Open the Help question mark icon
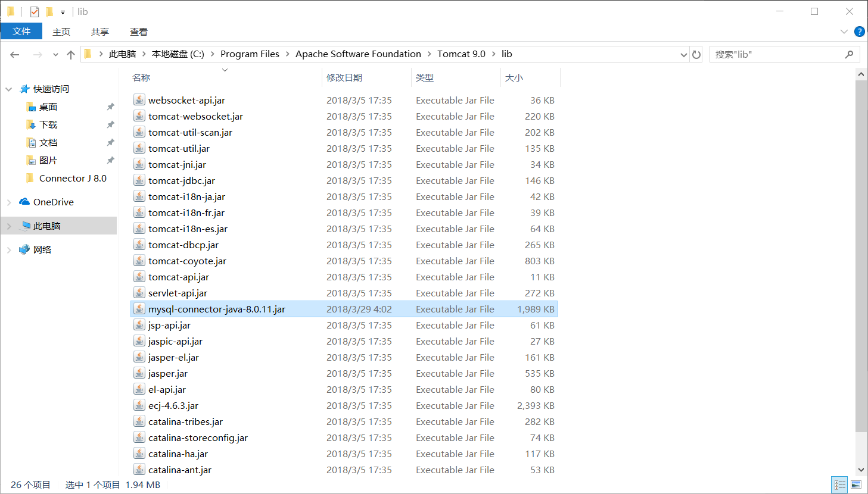This screenshot has height=494, width=868. (x=859, y=32)
